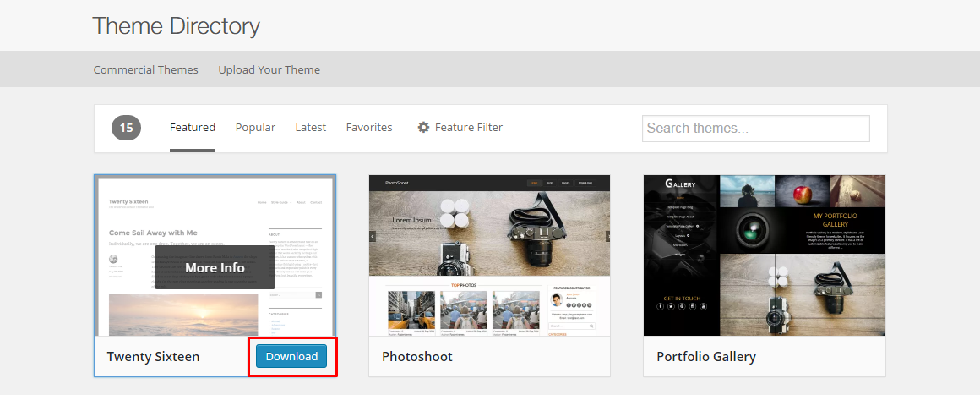The width and height of the screenshot is (980, 395).
Task: Download the Twenty Sixteen theme
Action: [291, 356]
